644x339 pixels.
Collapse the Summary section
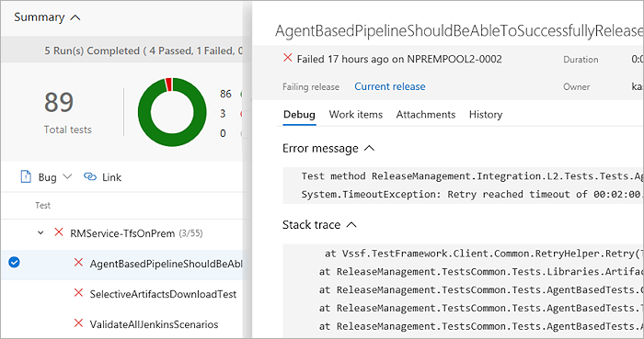(75, 17)
